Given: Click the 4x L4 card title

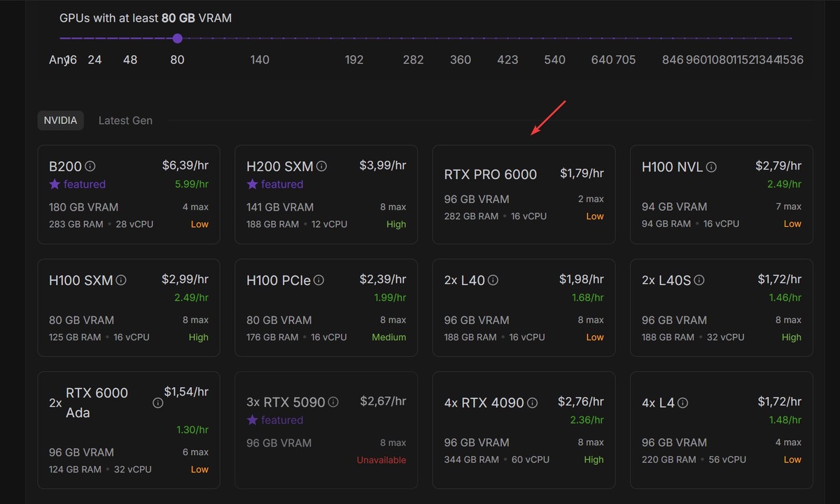Looking at the screenshot, I should (x=658, y=403).
